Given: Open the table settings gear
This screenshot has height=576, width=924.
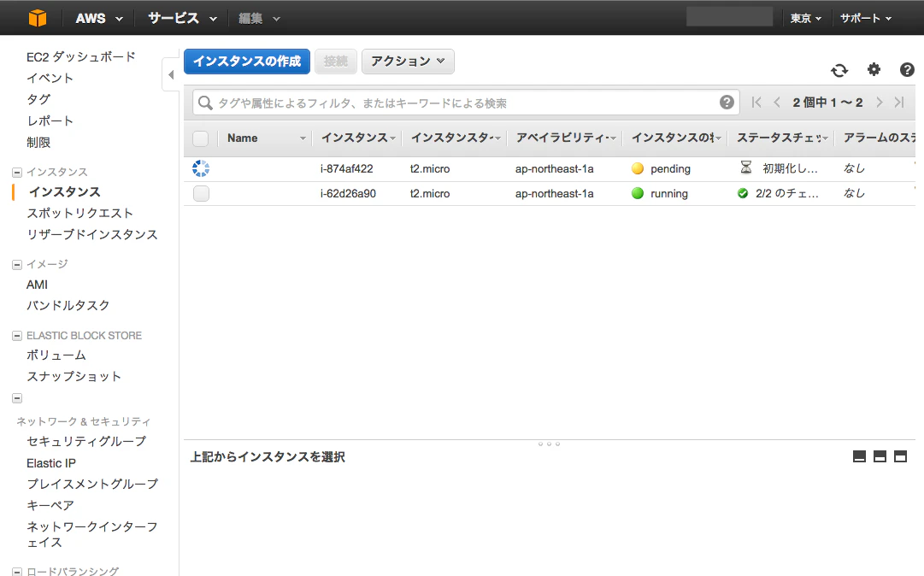Looking at the screenshot, I should point(874,69).
